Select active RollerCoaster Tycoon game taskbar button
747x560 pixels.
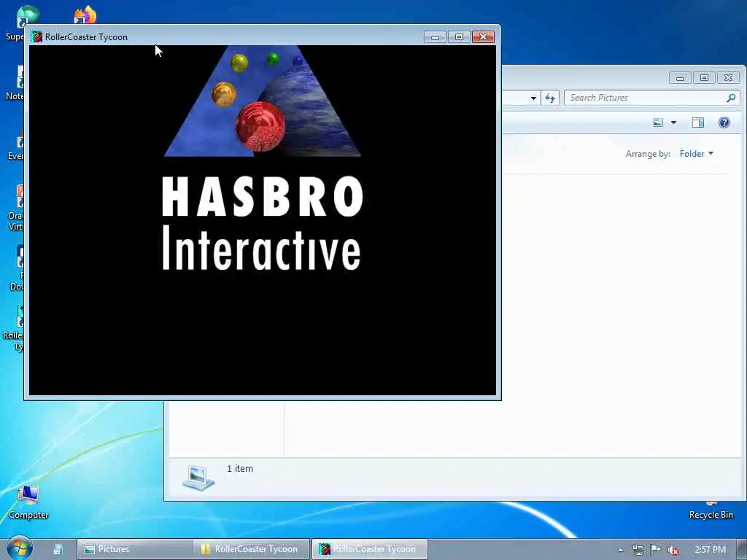pyautogui.click(x=370, y=549)
